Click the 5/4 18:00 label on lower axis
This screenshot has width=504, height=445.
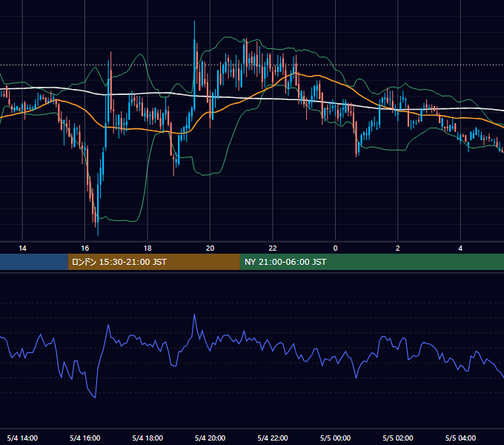coord(147,438)
